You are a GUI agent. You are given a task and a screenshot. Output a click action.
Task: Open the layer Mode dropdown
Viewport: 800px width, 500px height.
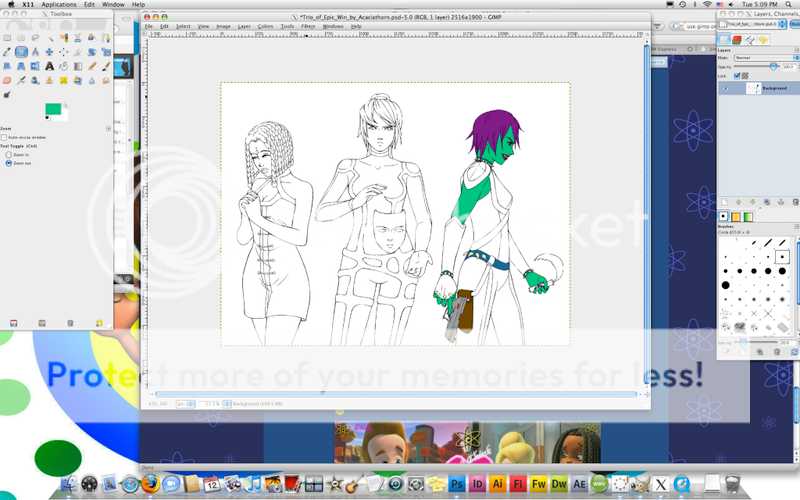pos(762,57)
